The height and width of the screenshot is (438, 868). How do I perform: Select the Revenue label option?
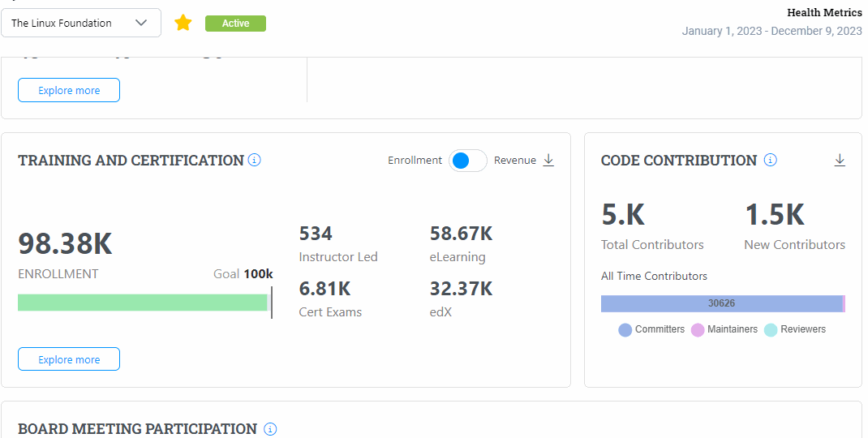tap(514, 161)
